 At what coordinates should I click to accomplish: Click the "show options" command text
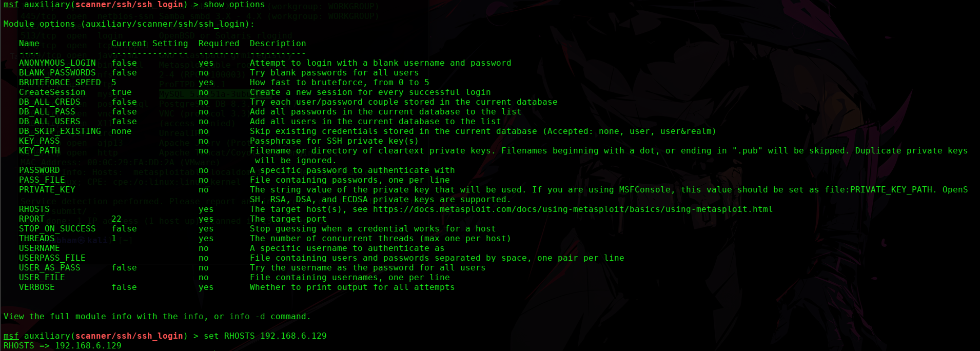[x=234, y=5]
